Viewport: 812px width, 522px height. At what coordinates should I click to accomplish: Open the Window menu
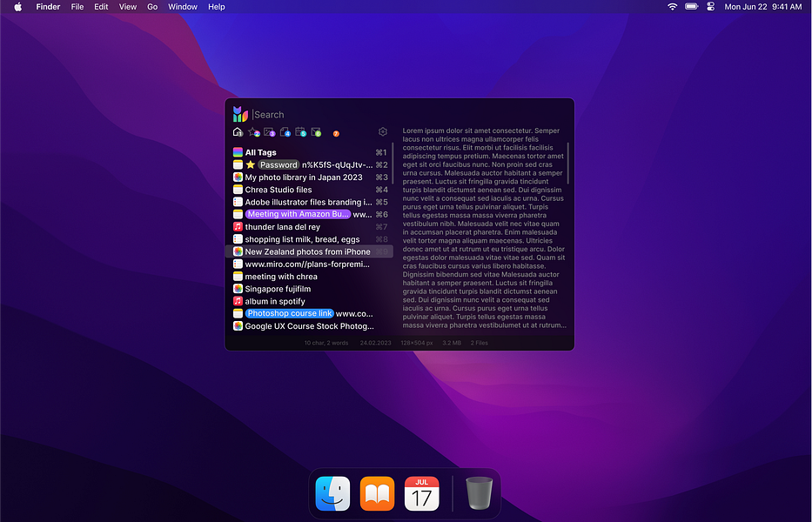click(x=183, y=7)
